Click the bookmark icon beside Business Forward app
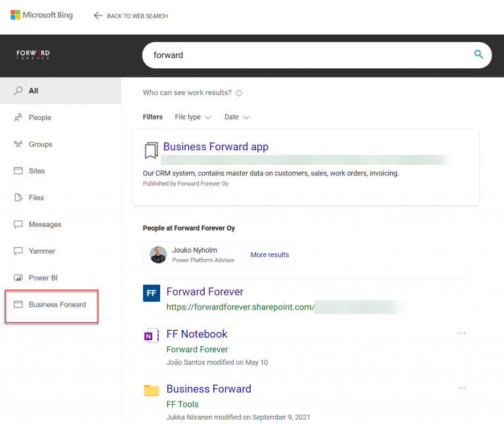The height and width of the screenshot is (425, 504). (152, 151)
